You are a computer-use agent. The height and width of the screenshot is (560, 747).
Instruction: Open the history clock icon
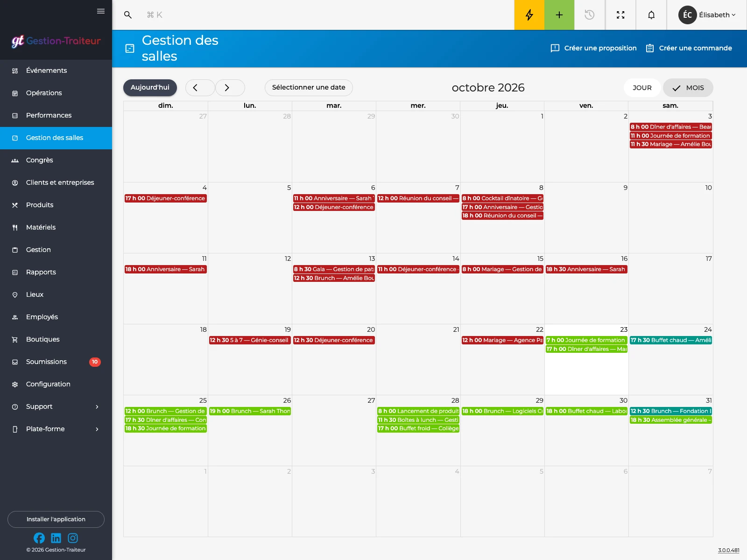coord(590,15)
